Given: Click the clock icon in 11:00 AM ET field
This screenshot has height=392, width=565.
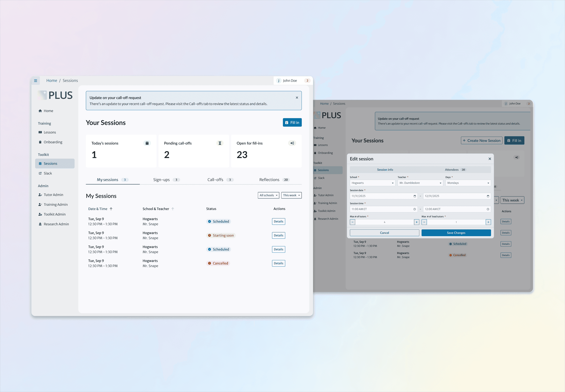Looking at the screenshot, I should tap(415, 209).
